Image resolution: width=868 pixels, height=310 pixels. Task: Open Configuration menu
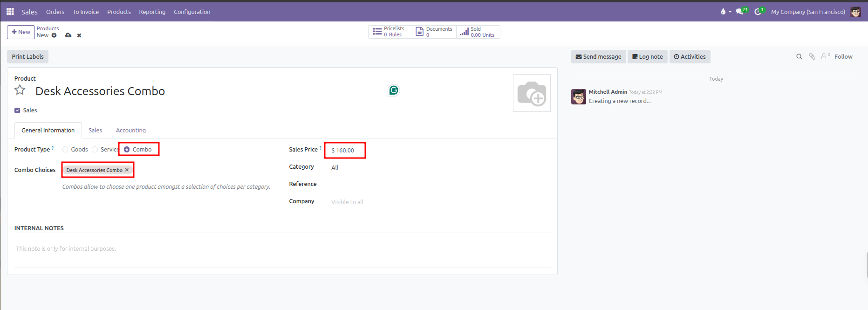(192, 12)
